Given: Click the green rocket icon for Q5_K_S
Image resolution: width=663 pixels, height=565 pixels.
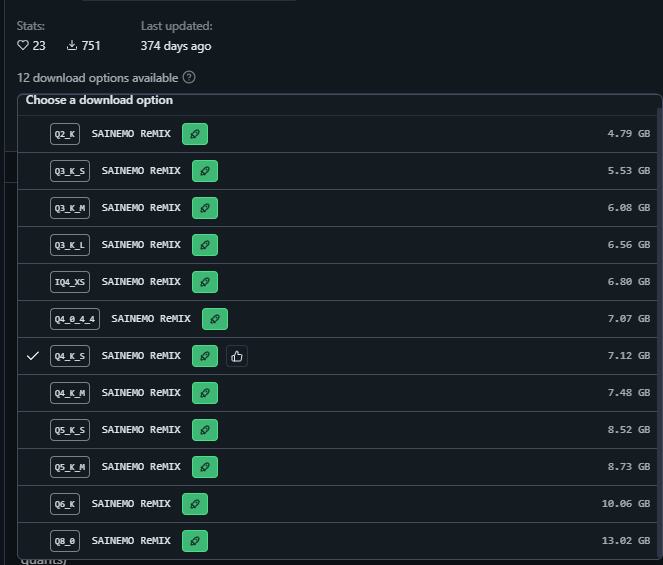Looking at the screenshot, I should 205,430.
